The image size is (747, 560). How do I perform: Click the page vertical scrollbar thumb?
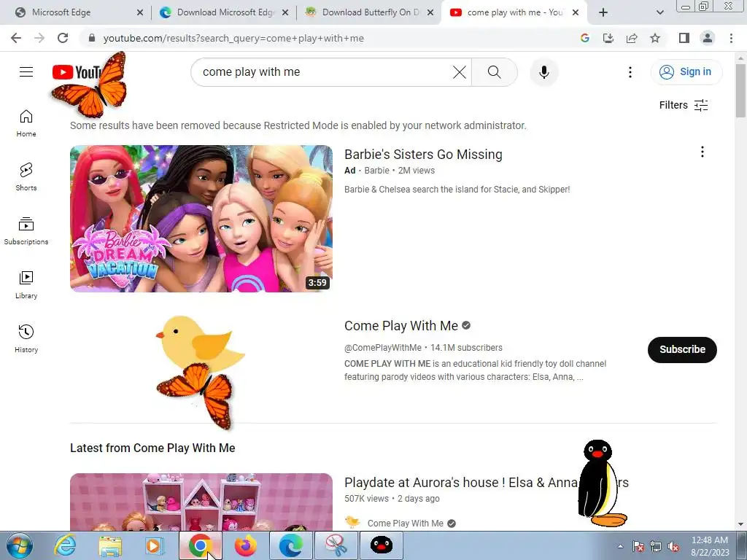(740, 90)
